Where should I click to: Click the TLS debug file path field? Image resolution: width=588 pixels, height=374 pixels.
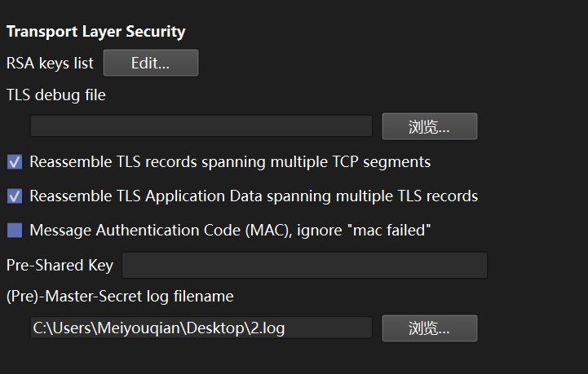201,126
